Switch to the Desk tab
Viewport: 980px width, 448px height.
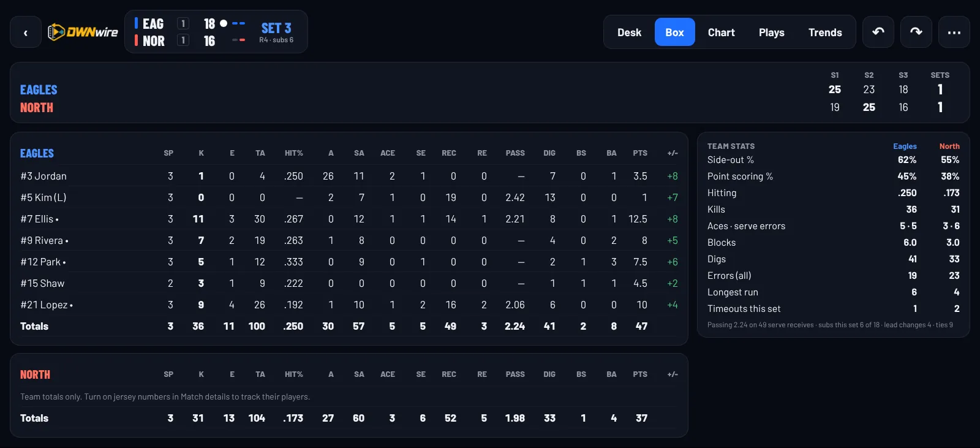[x=629, y=32]
